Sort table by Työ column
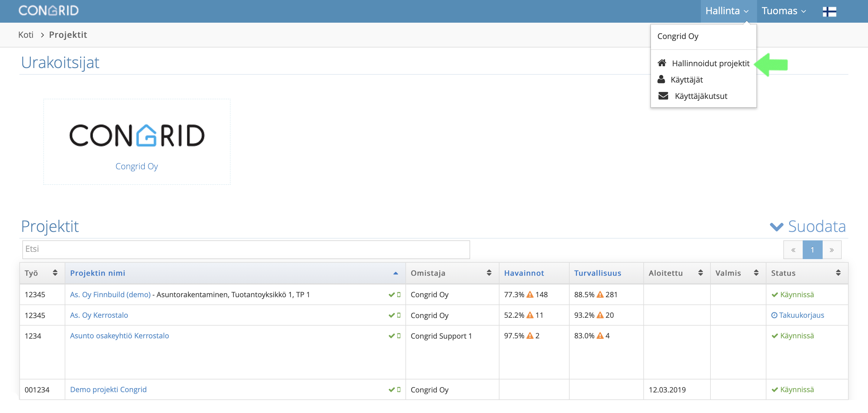The image size is (868, 413). [55, 273]
